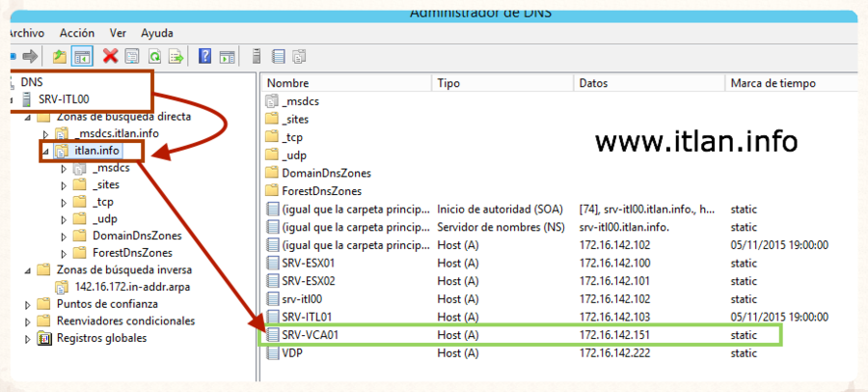Screen dimensions: 868x392
Task: Expand the Puntos de confianza node
Action: 28,304
